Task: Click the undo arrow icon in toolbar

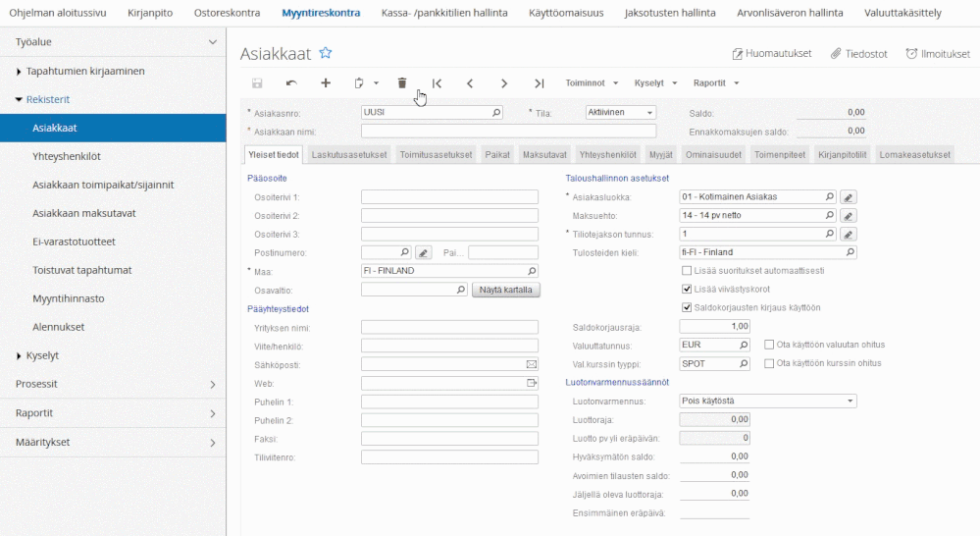Action: 291,83
